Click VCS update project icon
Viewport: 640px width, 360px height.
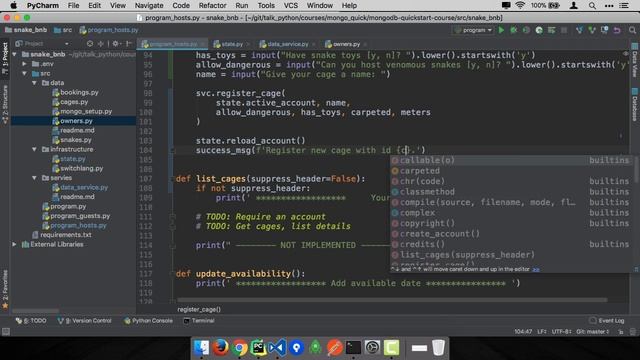(x=579, y=30)
